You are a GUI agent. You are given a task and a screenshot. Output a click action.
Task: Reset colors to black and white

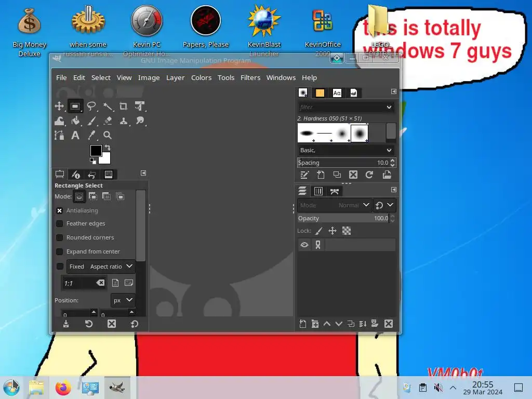pos(92,161)
